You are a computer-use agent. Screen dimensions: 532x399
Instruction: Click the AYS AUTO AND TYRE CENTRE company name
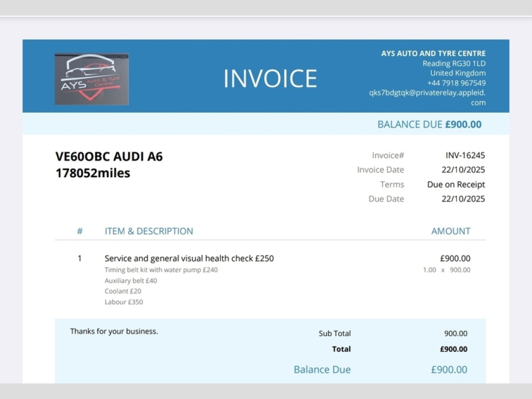point(433,53)
